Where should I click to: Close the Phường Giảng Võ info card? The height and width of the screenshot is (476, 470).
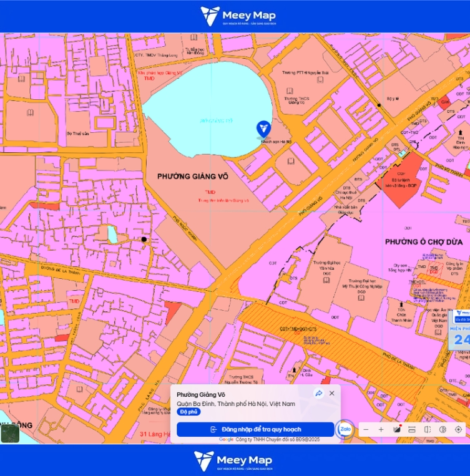(x=332, y=394)
